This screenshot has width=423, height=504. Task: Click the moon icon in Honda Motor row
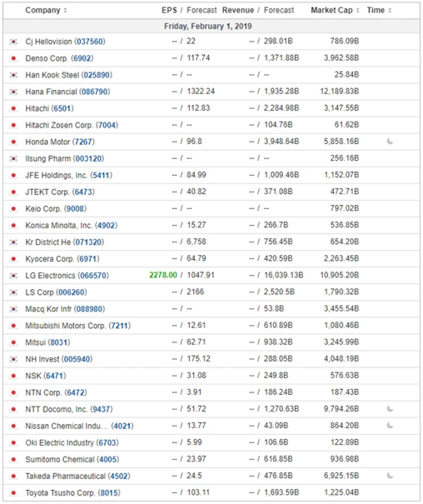(390, 142)
